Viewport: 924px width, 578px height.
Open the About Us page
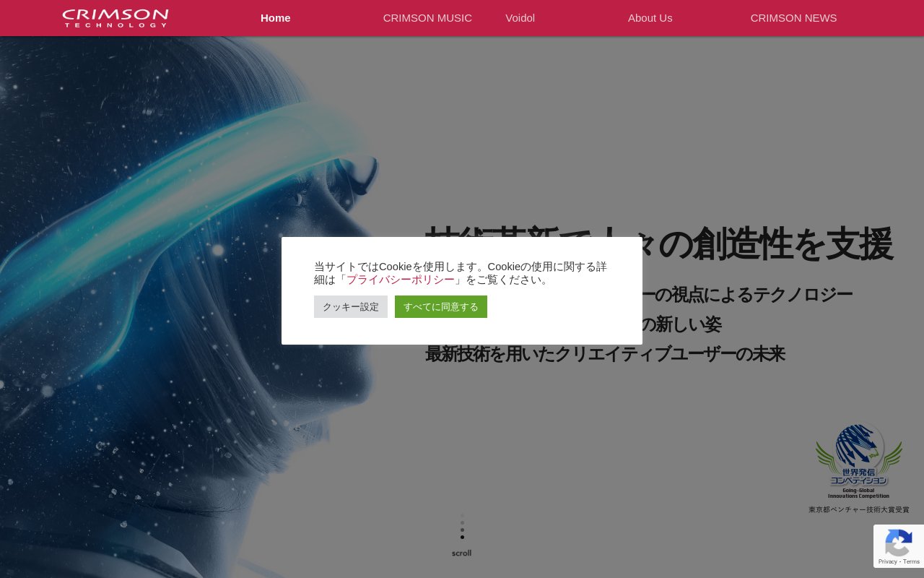tap(650, 18)
